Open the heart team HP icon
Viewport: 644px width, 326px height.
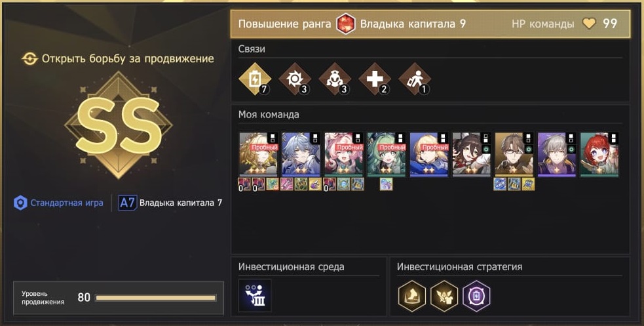click(589, 24)
